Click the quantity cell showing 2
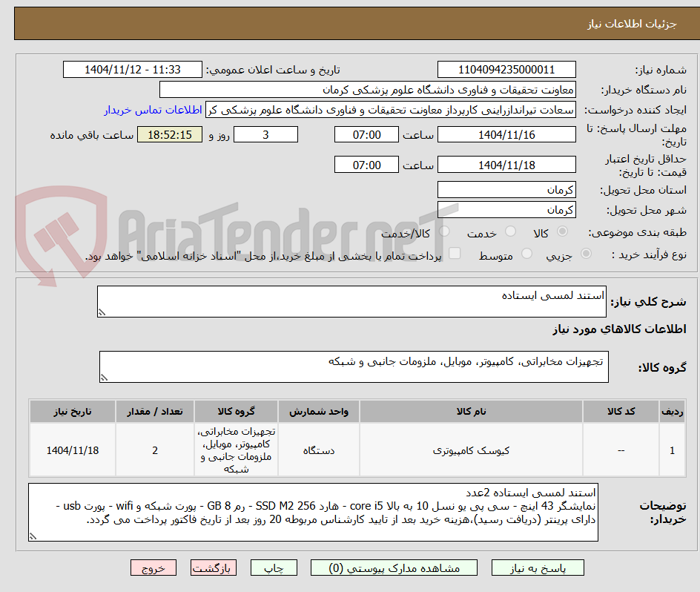Viewport: 700px width, 592px height. point(155,450)
